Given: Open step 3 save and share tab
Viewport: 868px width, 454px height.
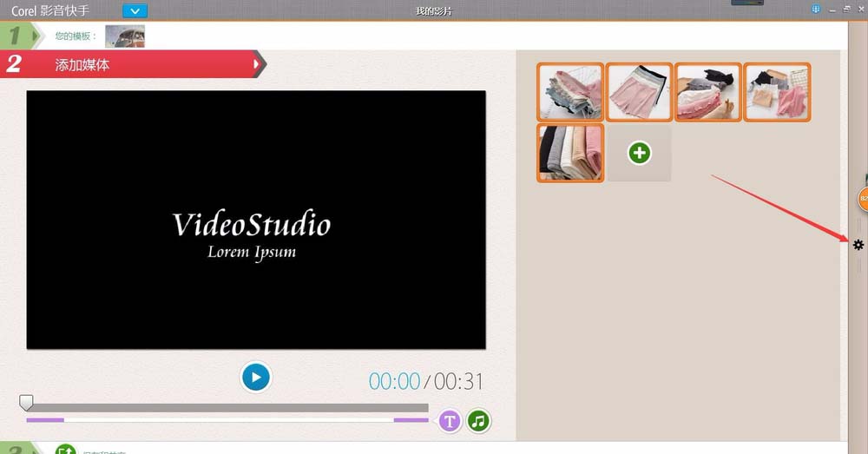Looking at the screenshot, I should [21, 449].
